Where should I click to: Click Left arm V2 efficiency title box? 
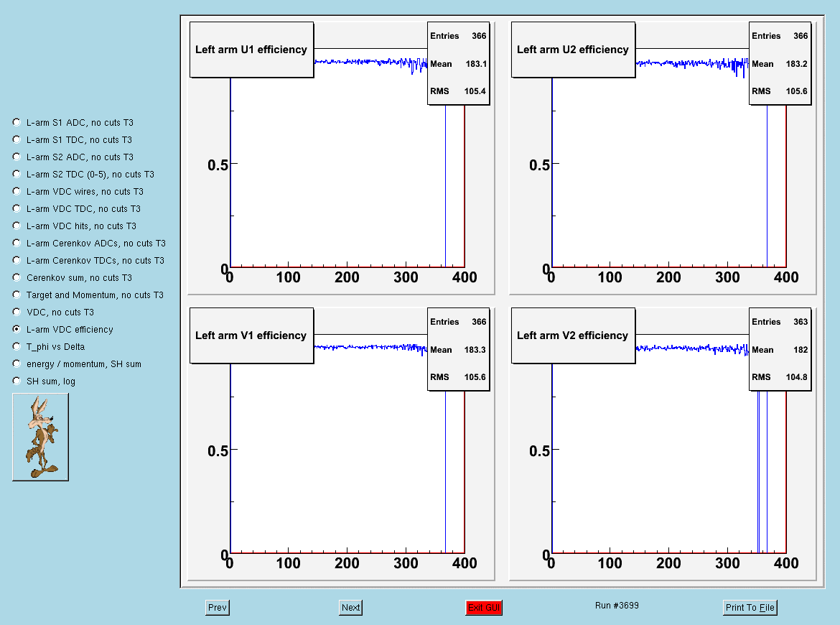click(573, 335)
